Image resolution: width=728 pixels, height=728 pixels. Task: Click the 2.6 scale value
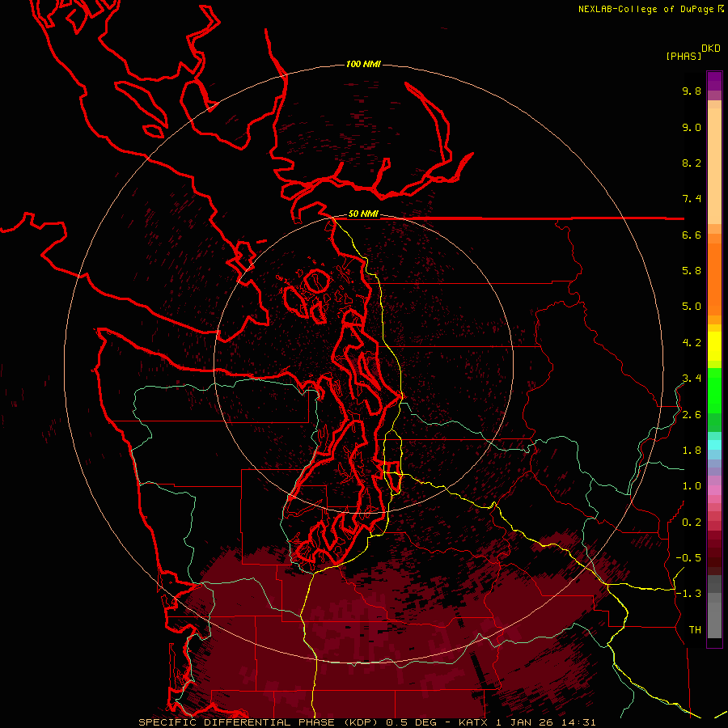[x=692, y=415]
